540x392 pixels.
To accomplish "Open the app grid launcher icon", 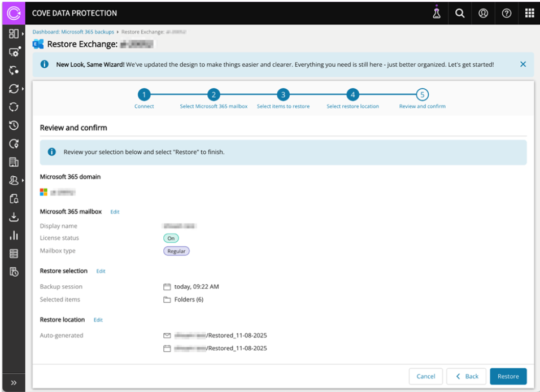I will tap(530, 13).
